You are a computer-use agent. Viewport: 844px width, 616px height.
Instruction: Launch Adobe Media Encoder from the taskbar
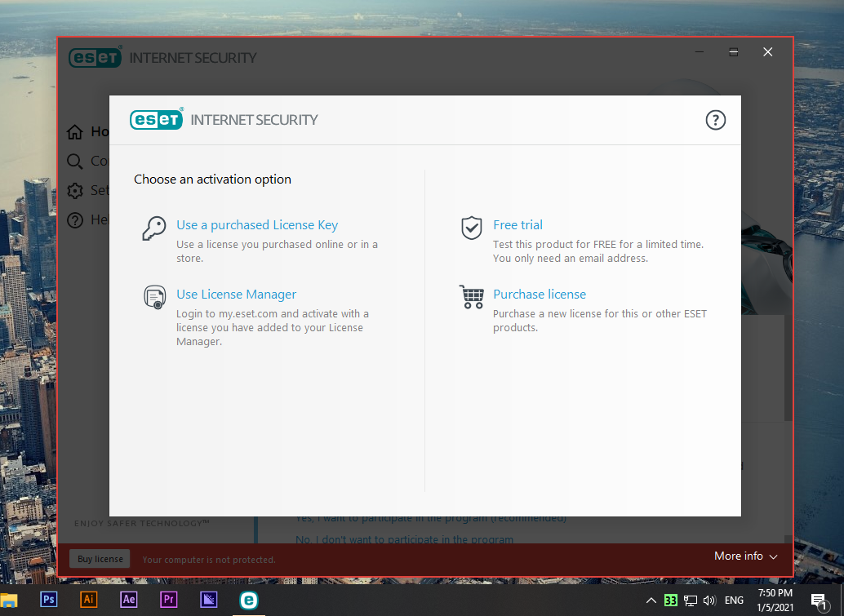[209, 600]
